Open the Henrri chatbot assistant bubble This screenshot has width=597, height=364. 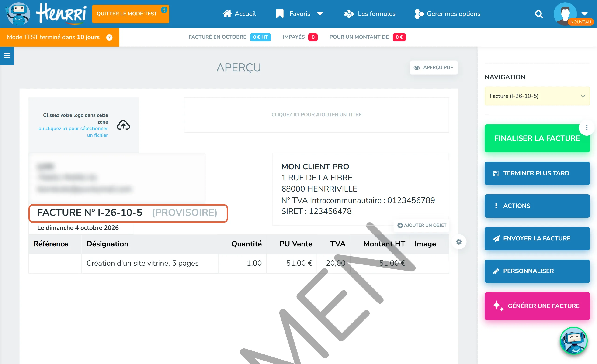573,341
